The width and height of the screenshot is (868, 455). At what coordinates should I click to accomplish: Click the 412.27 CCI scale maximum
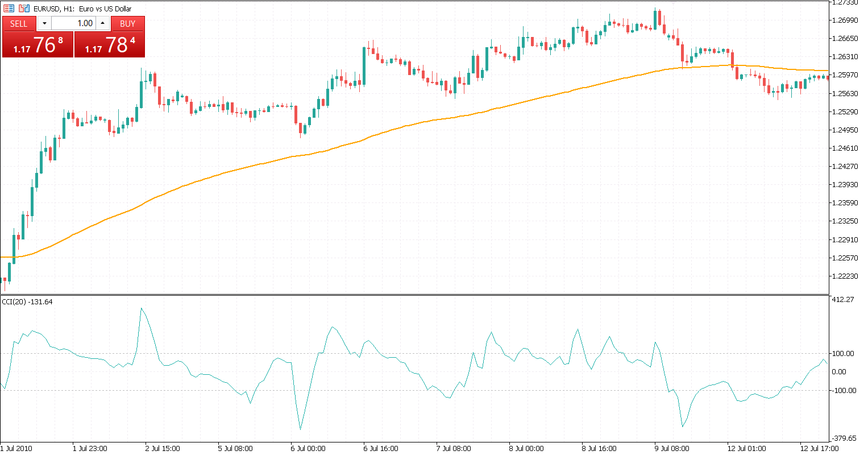coord(844,299)
